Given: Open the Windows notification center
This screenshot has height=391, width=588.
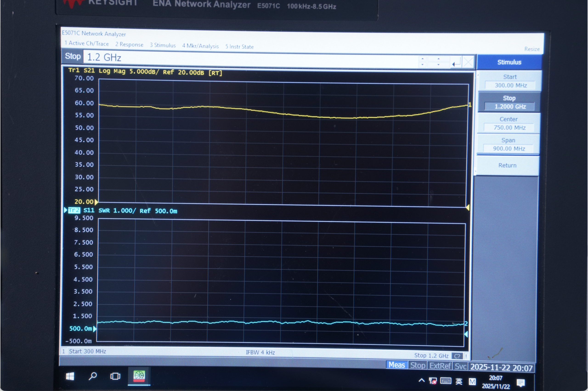Looking at the screenshot, I should tap(521, 383).
